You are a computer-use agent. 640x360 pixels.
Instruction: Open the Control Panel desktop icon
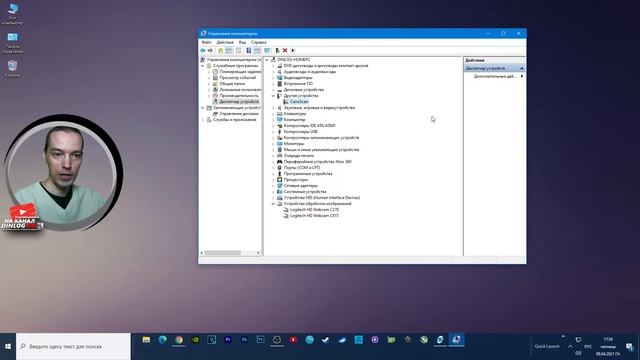(x=12, y=43)
